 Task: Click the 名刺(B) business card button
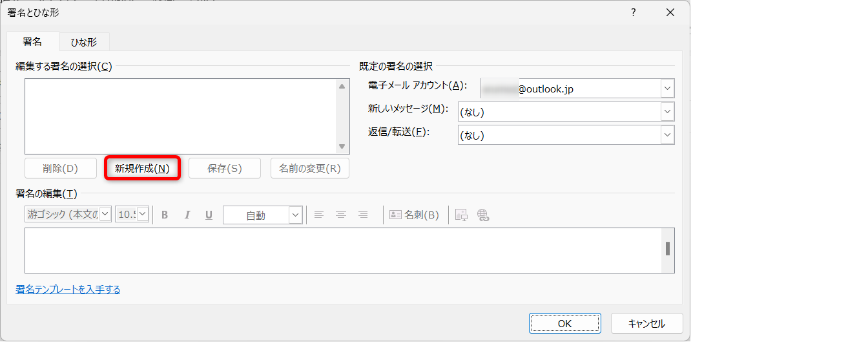point(414,215)
